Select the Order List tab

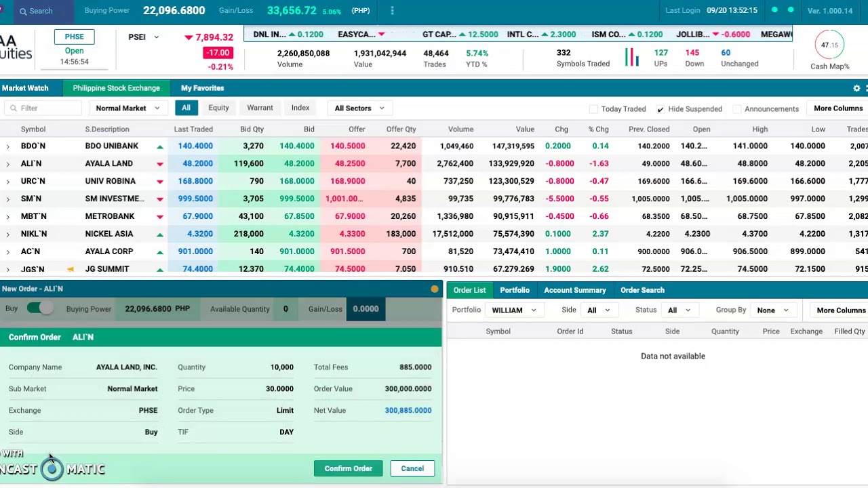[469, 290]
